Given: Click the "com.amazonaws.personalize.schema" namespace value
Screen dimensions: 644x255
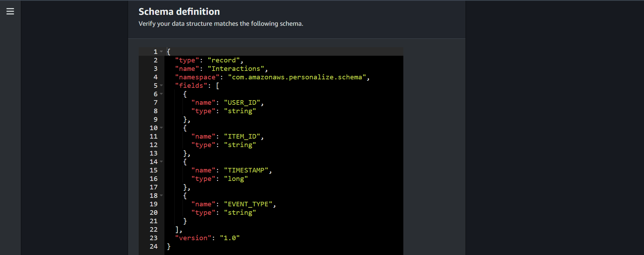Looking at the screenshot, I should tap(297, 77).
